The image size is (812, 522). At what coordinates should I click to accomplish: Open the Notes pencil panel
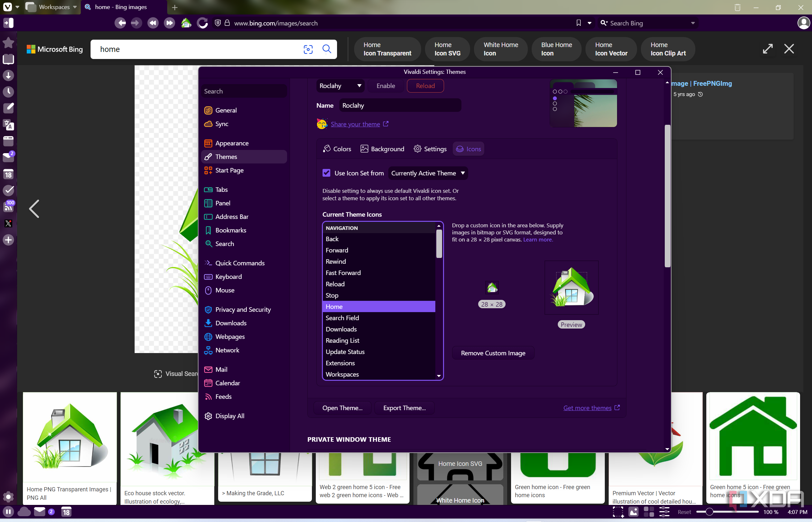click(8, 108)
